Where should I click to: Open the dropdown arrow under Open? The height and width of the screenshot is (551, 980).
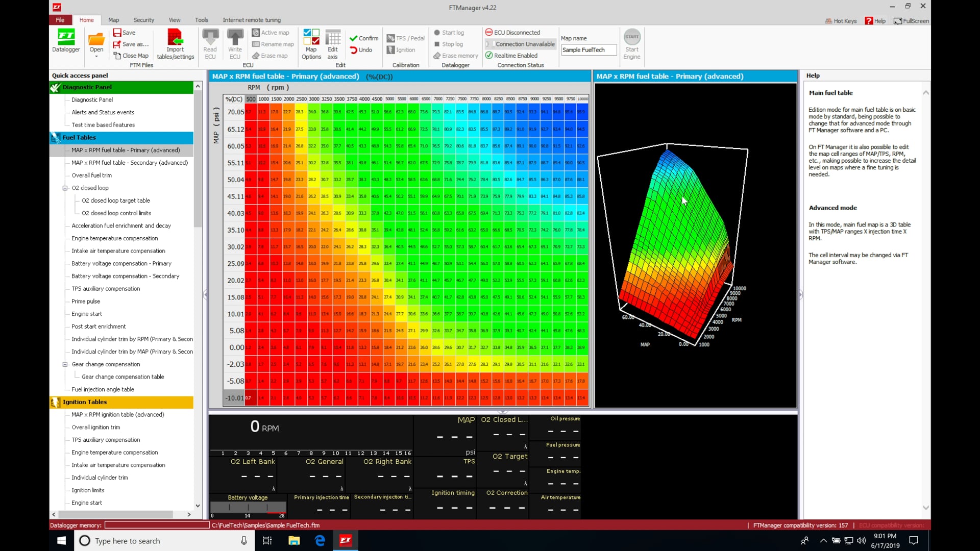click(96, 55)
